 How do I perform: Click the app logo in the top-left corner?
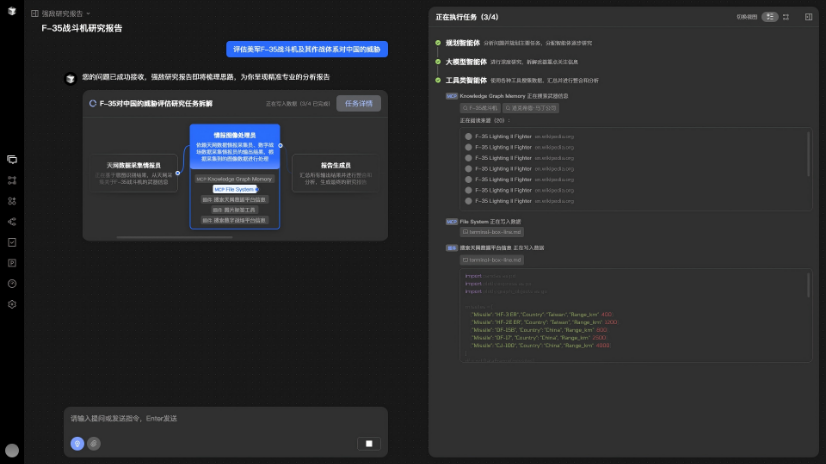pos(12,12)
